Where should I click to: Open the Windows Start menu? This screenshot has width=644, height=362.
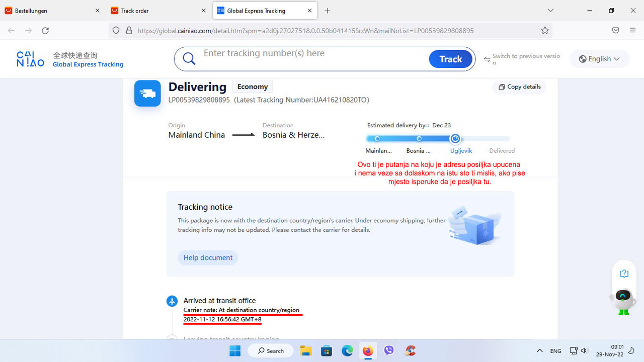tap(235, 350)
